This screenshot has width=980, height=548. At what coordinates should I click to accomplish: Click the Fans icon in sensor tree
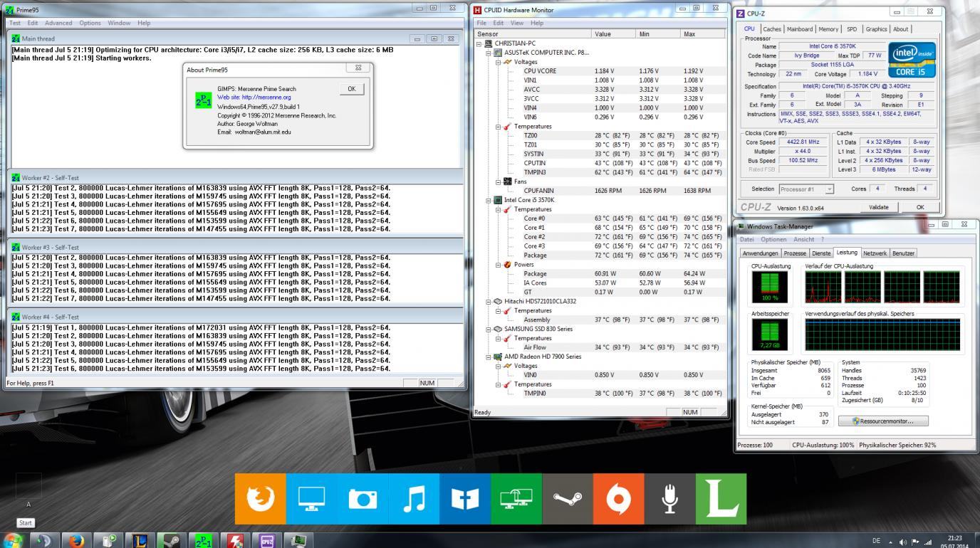(x=507, y=181)
